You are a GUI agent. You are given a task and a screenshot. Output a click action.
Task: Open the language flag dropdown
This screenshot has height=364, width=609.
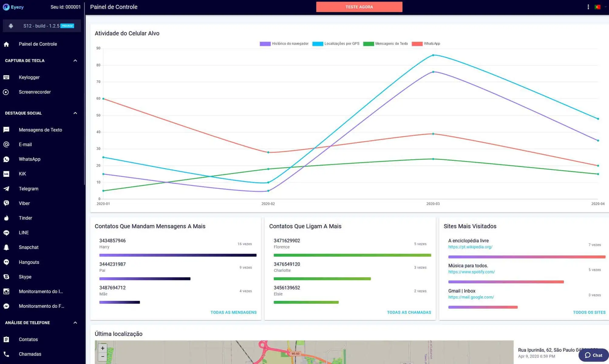[x=597, y=7]
